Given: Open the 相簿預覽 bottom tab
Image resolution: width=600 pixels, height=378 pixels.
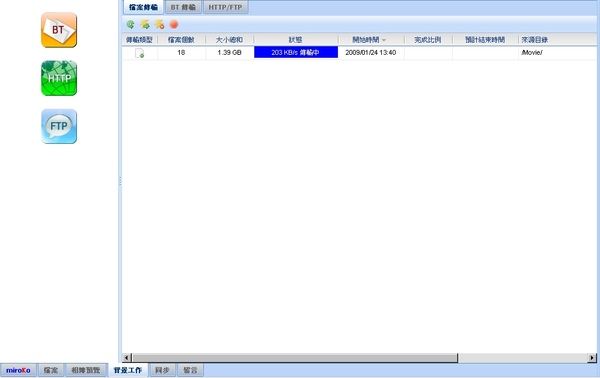Looking at the screenshot, I should pos(86,370).
